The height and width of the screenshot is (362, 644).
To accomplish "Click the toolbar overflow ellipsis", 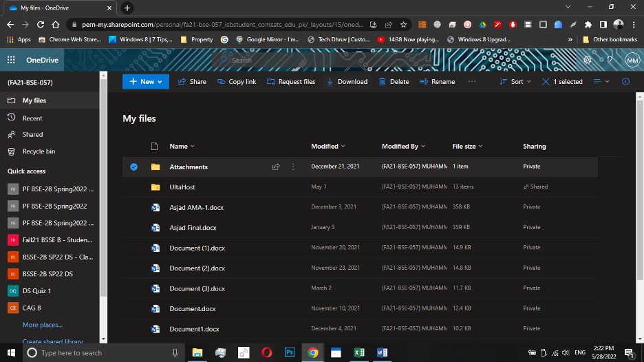I will tap(472, 81).
